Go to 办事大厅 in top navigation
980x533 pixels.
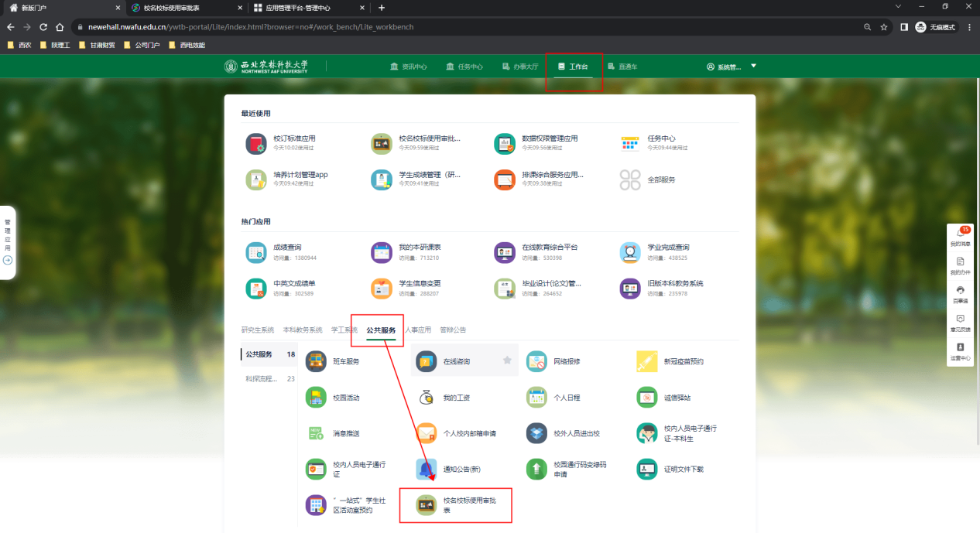tap(519, 67)
